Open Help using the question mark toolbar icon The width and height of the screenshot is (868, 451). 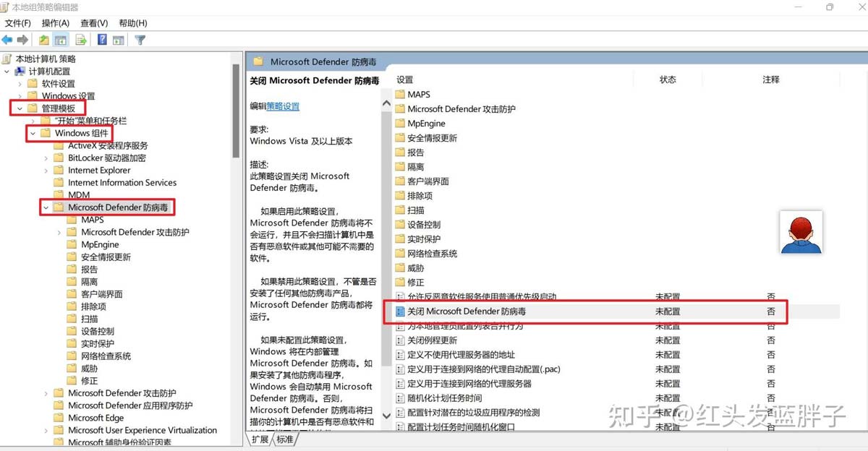tap(102, 39)
